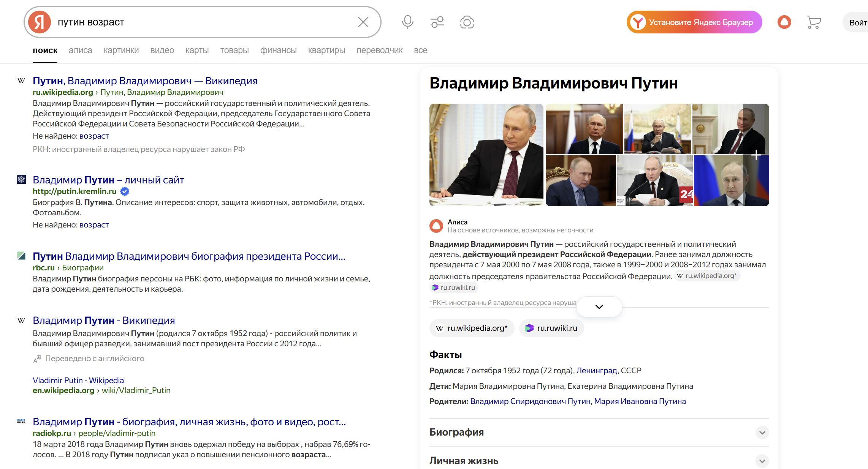This screenshot has height=469, width=868.
Task: Click the inline ru.ruwiki.ru source chip
Action: pyautogui.click(x=454, y=288)
